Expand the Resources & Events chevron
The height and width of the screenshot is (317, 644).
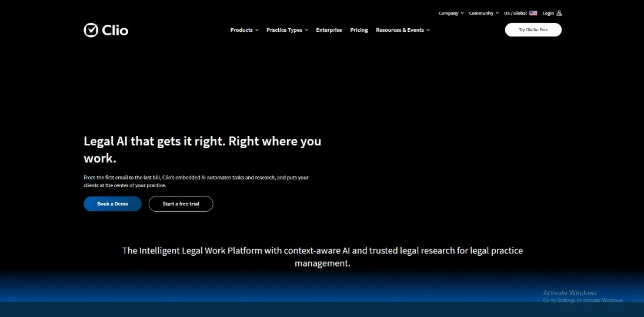pyautogui.click(x=428, y=30)
